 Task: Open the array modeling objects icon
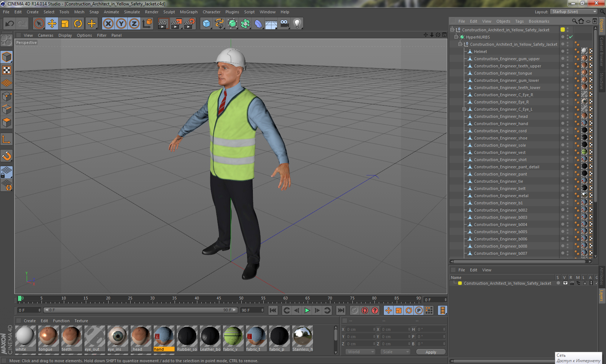[x=245, y=24]
